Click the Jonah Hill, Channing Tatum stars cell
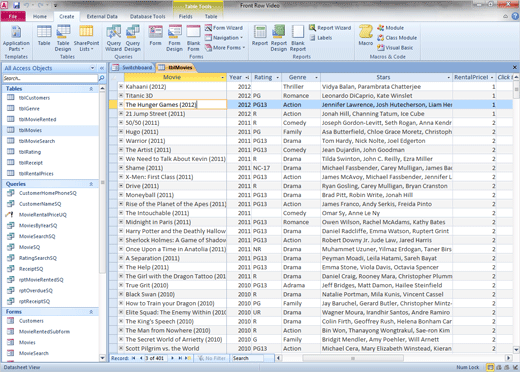Screen dimensions: 520x372 (x=387, y=114)
